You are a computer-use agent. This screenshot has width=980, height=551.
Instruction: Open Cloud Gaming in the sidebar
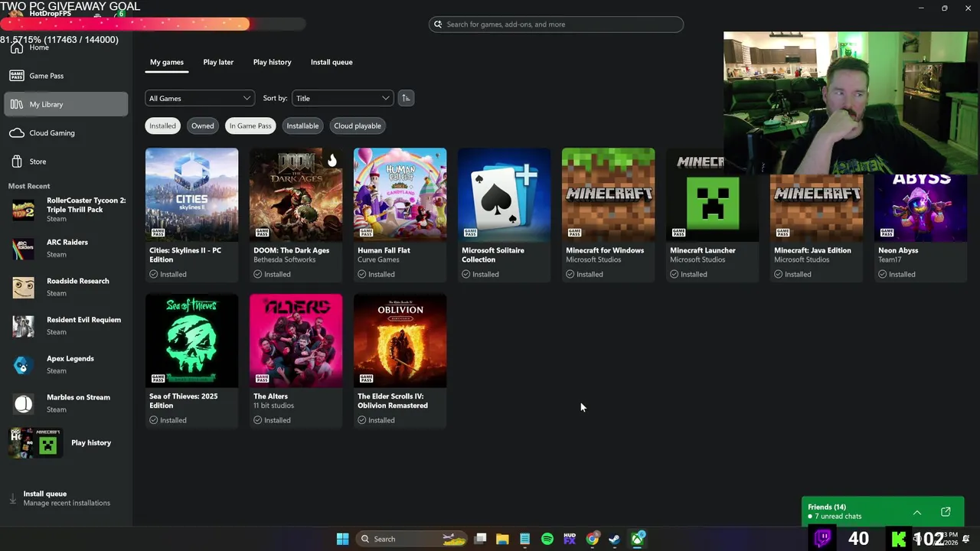pos(66,133)
